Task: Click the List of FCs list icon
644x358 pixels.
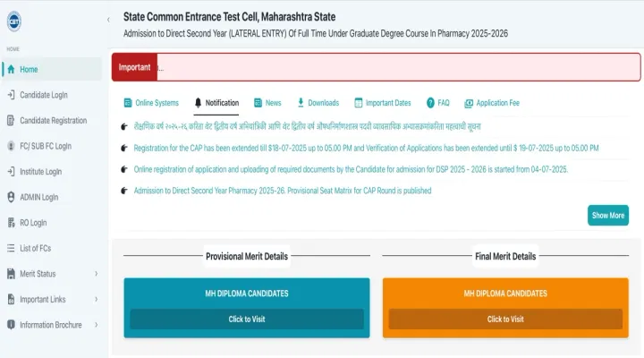Action: 10,248
